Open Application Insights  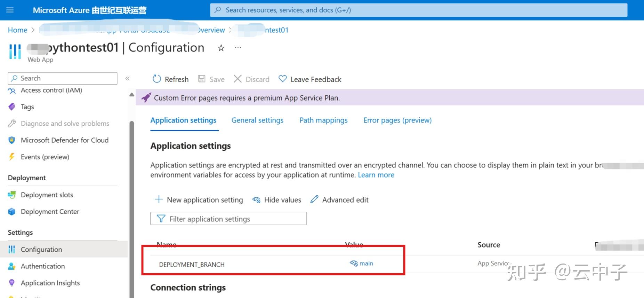coord(50,283)
